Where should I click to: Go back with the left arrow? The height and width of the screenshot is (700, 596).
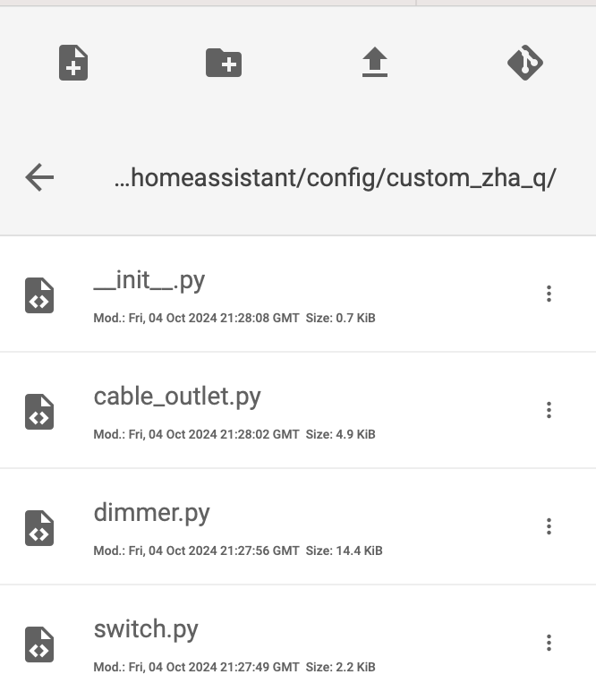(x=39, y=177)
